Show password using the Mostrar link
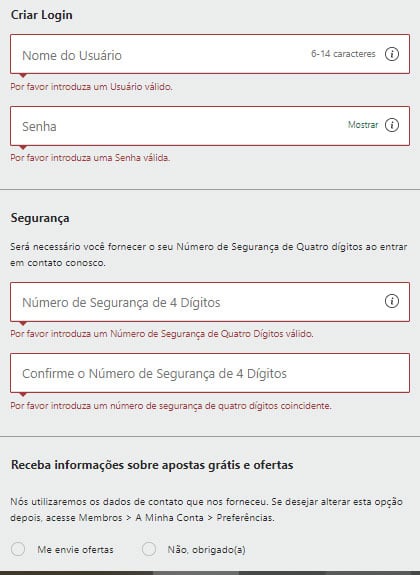 [363, 125]
